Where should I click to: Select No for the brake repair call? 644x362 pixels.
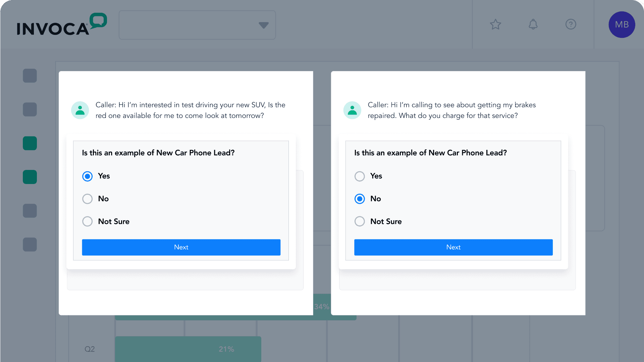[360, 199]
